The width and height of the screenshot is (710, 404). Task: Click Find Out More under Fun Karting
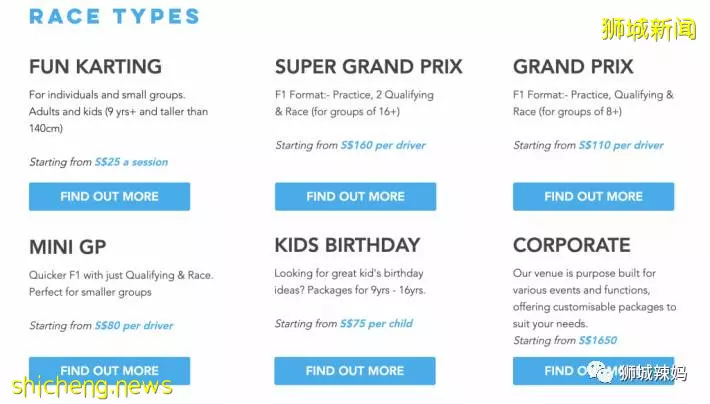[110, 197]
